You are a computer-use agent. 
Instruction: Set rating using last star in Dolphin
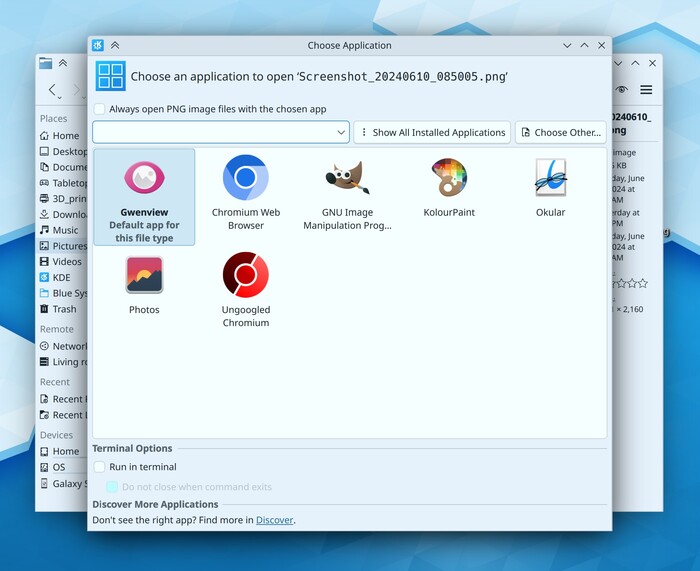point(643,283)
